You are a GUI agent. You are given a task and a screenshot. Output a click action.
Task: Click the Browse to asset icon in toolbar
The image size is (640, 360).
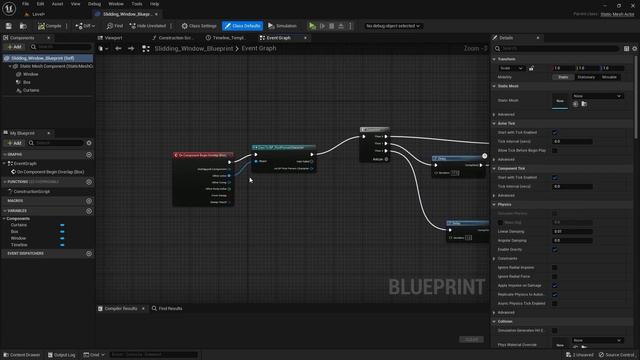[23, 26]
